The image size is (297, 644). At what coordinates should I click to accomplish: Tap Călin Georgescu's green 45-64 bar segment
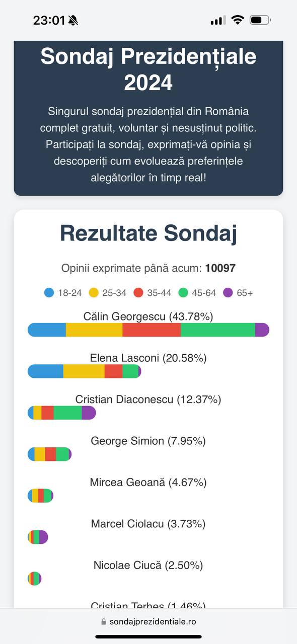(x=218, y=330)
